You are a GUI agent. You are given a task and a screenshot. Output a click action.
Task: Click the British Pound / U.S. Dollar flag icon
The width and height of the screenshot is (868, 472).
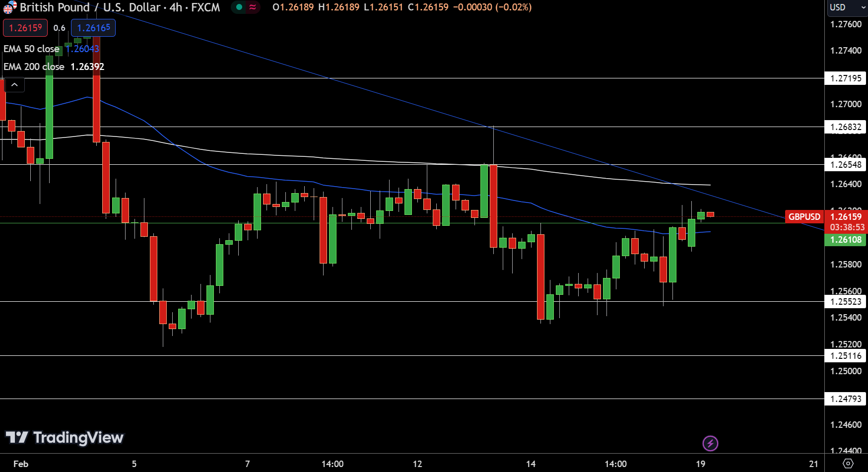click(x=10, y=7)
